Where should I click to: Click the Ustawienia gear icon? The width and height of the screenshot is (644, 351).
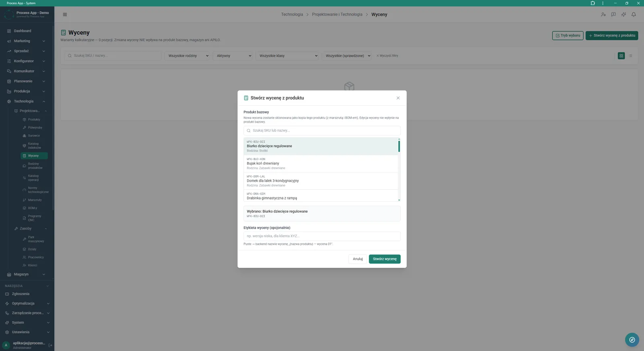click(7, 332)
